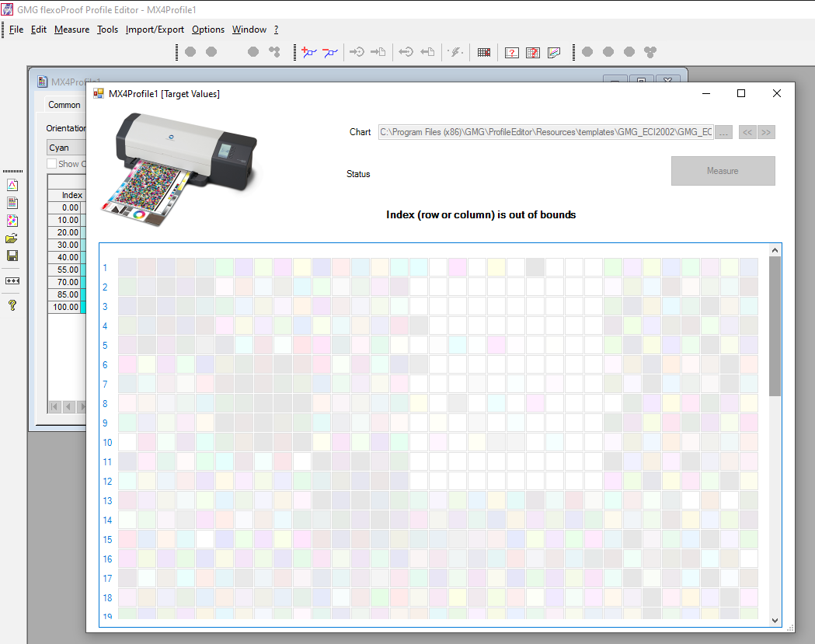815x644 pixels.
Task: Click the up arrow of the patch grid scrollbar
Action: click(x=775, y=250)
